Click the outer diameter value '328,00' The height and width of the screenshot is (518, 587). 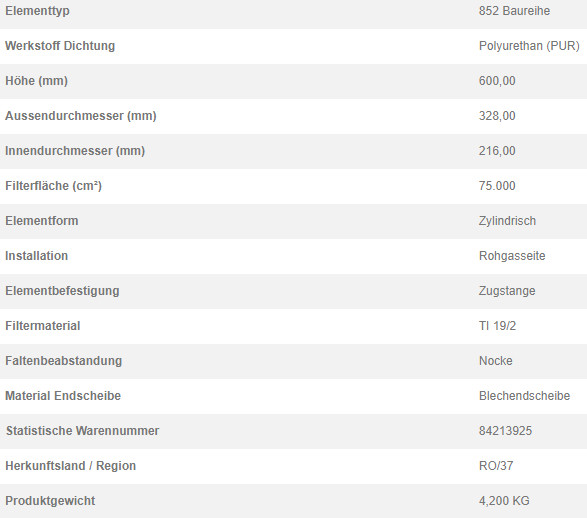497,116
